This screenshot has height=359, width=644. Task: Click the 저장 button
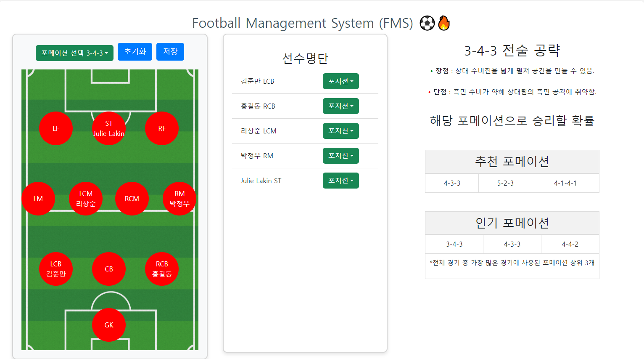170,51
